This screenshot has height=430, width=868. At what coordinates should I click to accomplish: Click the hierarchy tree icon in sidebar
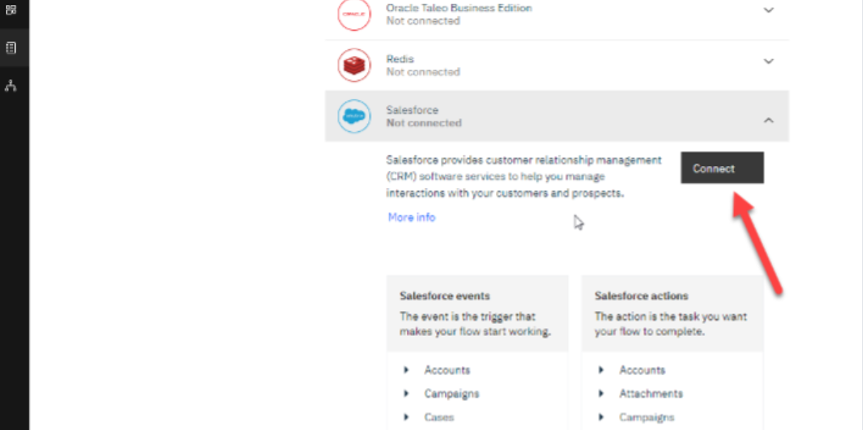click(11, 86)
